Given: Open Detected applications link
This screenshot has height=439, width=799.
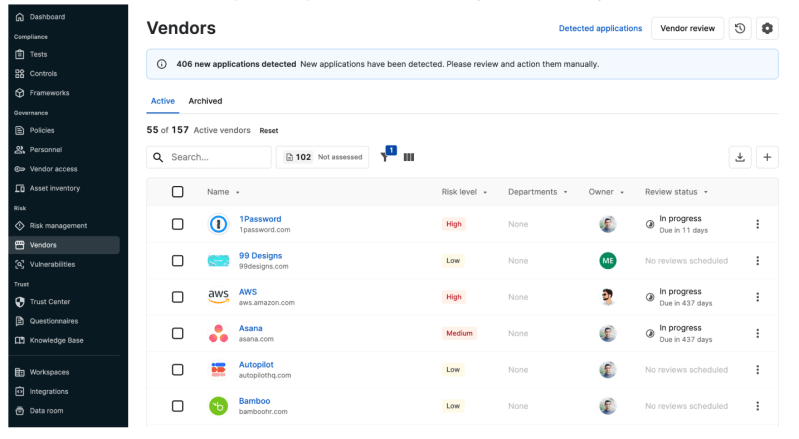Looking at the screenshot, I should [x=600, y=29].
